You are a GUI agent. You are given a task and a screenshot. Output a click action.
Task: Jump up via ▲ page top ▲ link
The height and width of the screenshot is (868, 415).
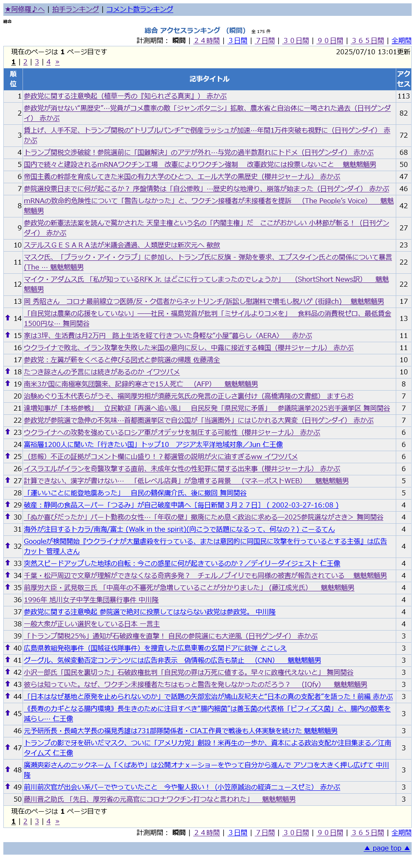(387, 848)
